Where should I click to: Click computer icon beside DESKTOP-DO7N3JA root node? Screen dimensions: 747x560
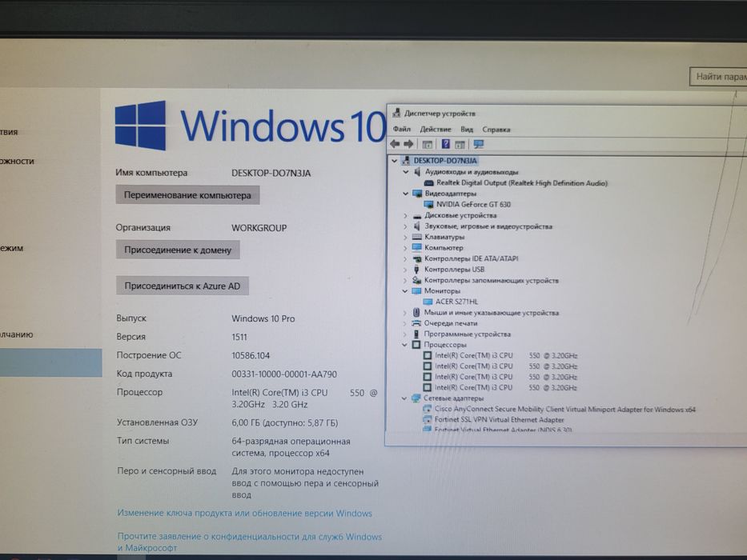406,161
